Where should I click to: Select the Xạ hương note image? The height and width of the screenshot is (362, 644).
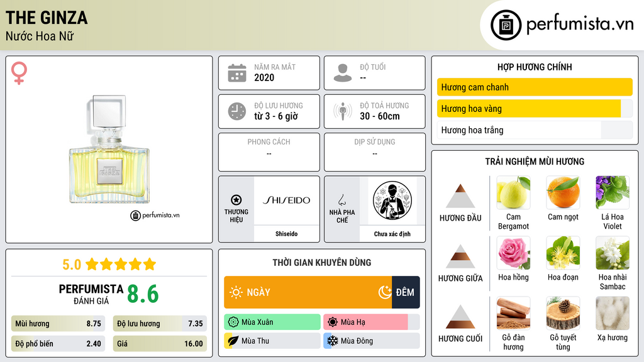[613, 313]
